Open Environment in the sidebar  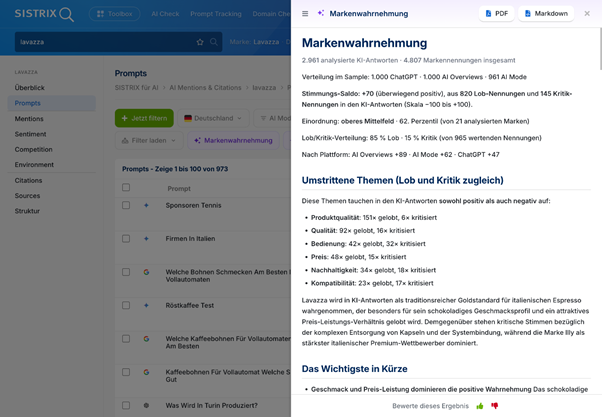tap(34, 164)
